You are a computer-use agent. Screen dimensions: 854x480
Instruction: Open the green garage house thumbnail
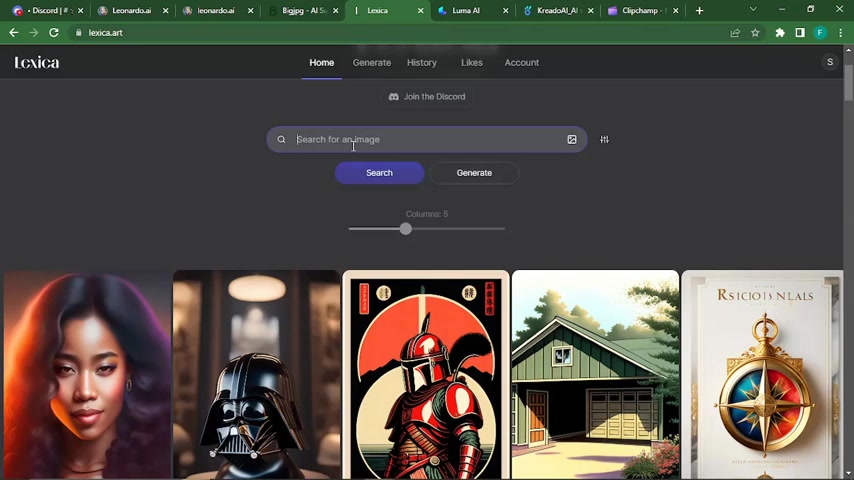[x=595, y=374]
